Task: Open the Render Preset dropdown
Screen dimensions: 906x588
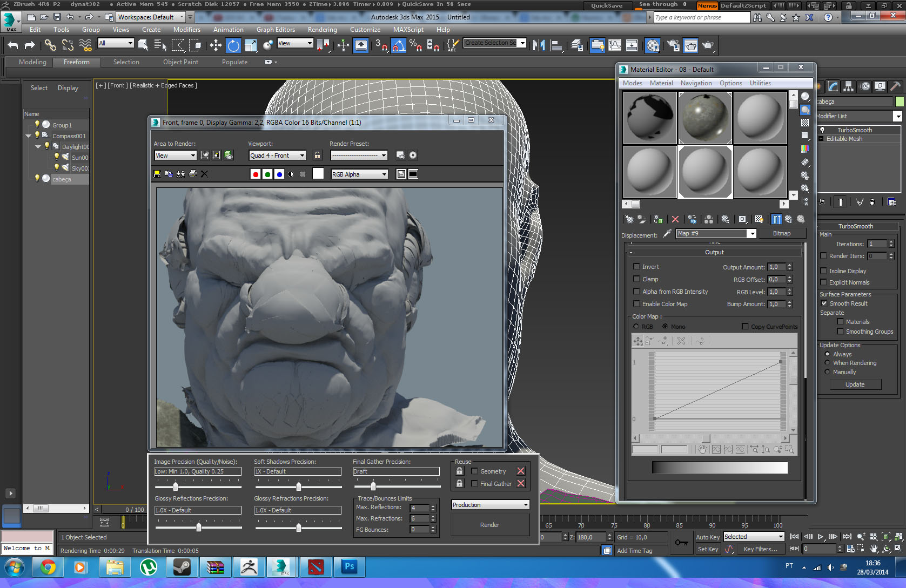Action: pos(359,156)
